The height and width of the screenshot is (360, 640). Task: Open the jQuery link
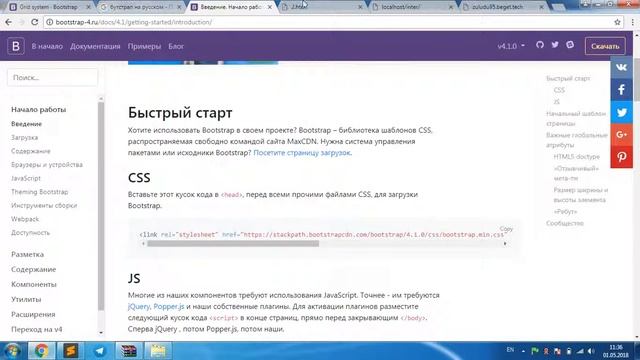pos(139,306)
